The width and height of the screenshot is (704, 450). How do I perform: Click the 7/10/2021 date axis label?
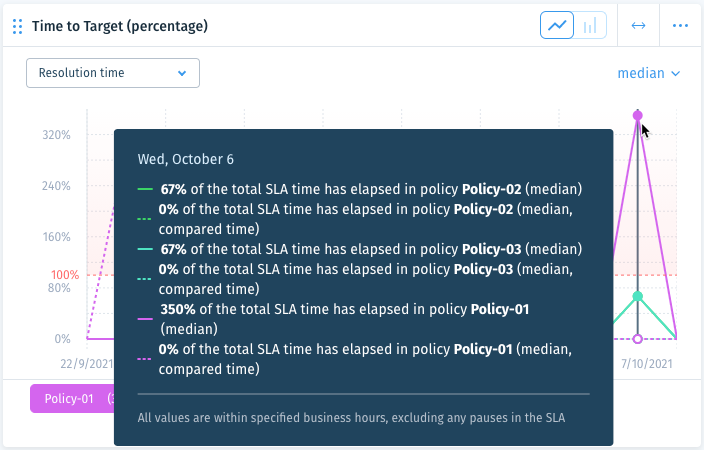tap(647, 363)
